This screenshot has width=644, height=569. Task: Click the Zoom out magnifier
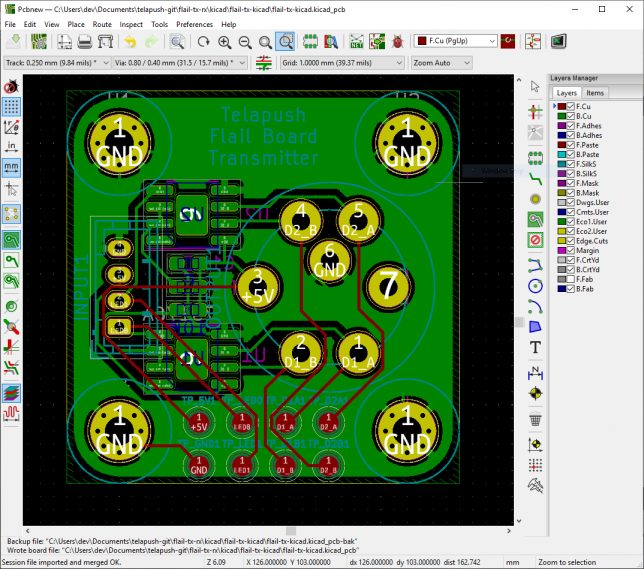[245, 41]
